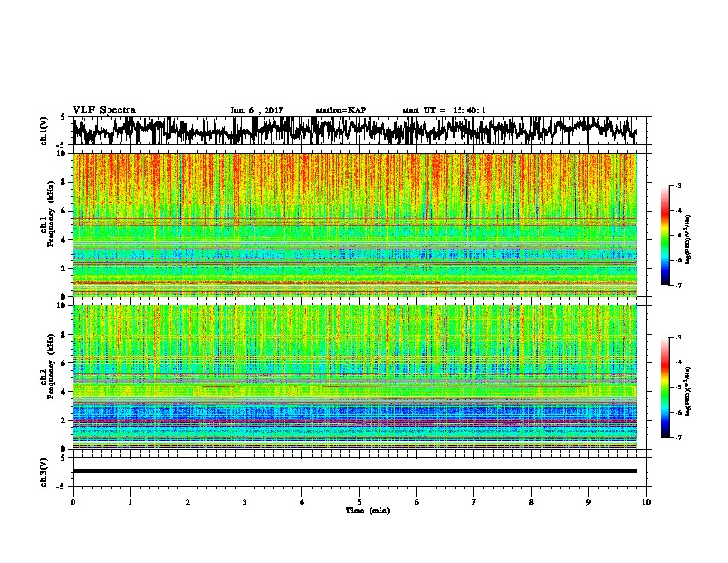Screen dimensions: 728x563
Task: Click the "4" tick label on the time axis
Action: point(302,502)
